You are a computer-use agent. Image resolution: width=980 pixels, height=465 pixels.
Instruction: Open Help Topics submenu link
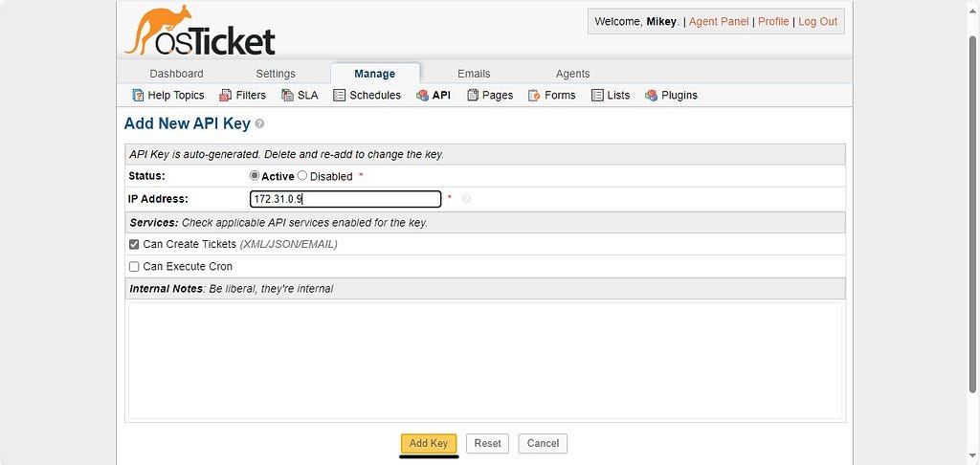coord(176,95)
